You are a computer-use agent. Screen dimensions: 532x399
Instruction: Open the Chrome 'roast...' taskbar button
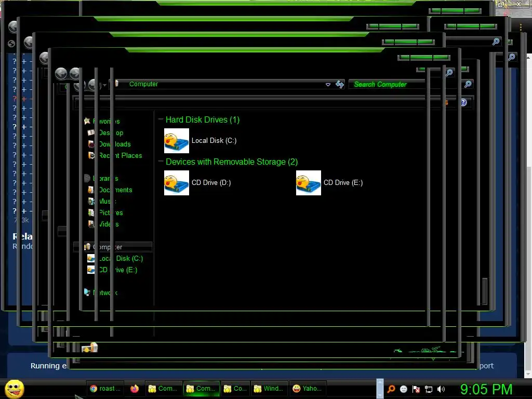coord(105,389)
